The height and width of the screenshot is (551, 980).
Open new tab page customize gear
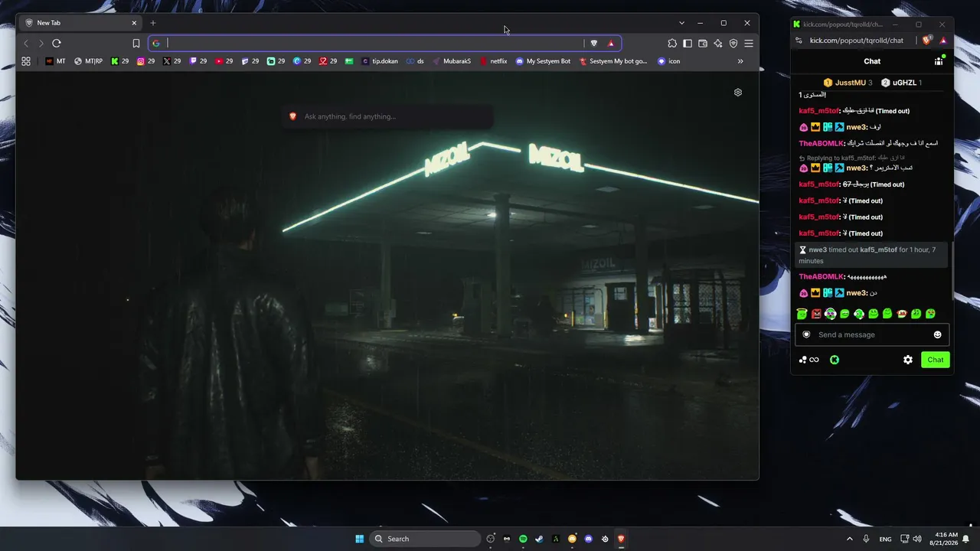738,93
